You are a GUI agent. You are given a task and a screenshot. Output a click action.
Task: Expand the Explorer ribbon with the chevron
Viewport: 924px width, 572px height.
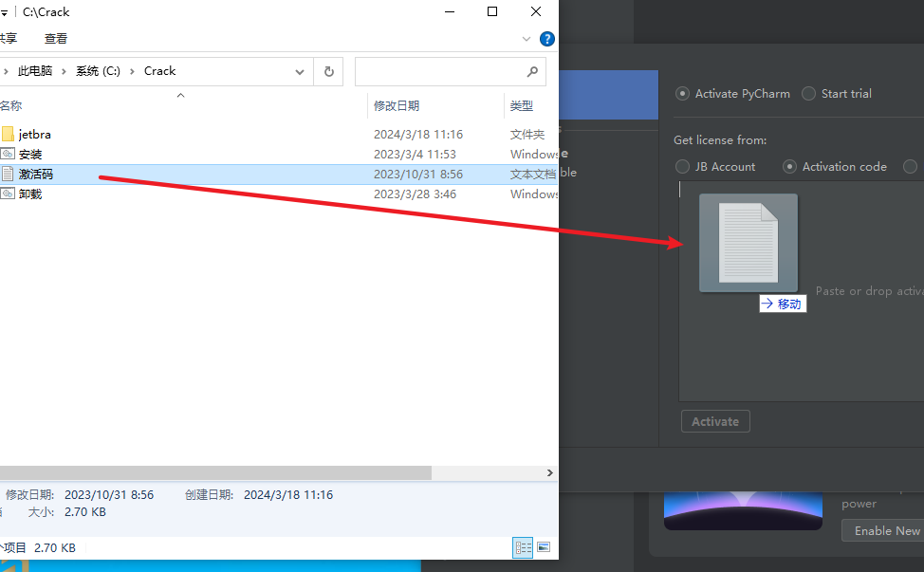tap(527, 39)
